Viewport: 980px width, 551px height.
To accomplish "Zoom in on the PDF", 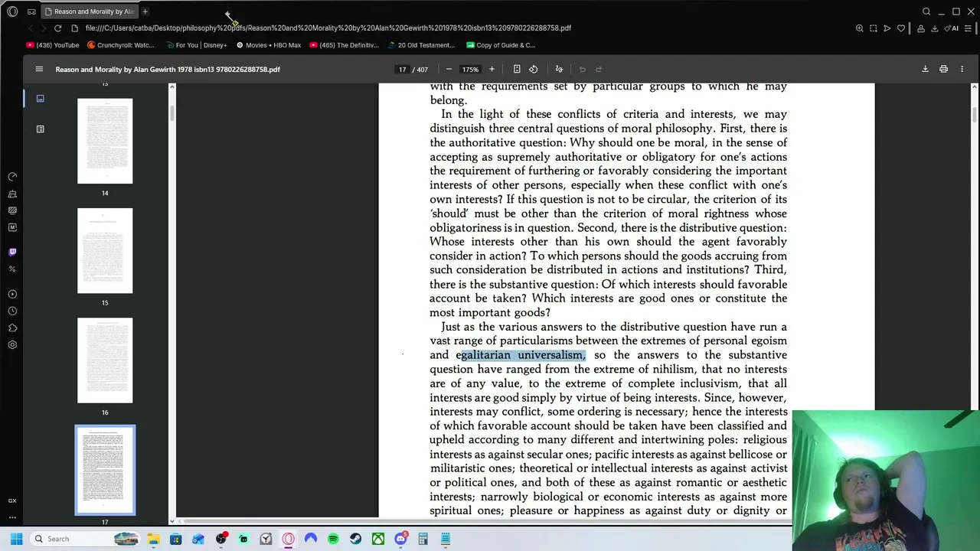I will [x=492, y=69].
